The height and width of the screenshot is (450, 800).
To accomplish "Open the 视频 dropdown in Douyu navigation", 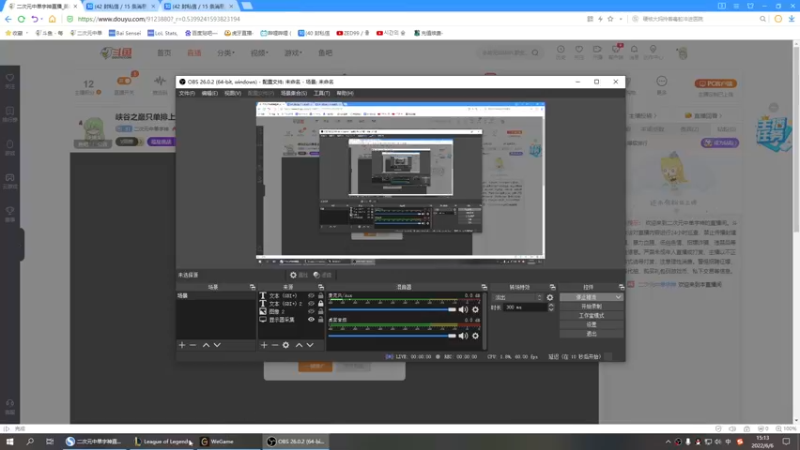I will (x=259, y=53).
